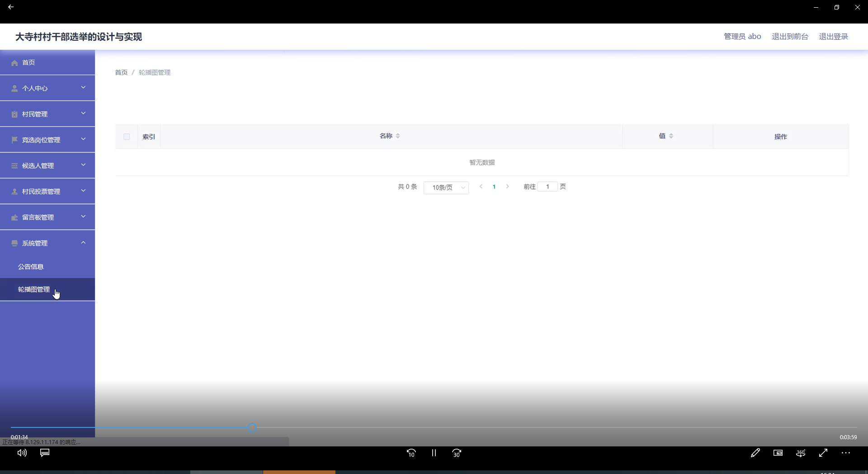868x474 pixels.
Task: Click the voter icon beside 村民投票管理
Action: (x=14, y=191)
